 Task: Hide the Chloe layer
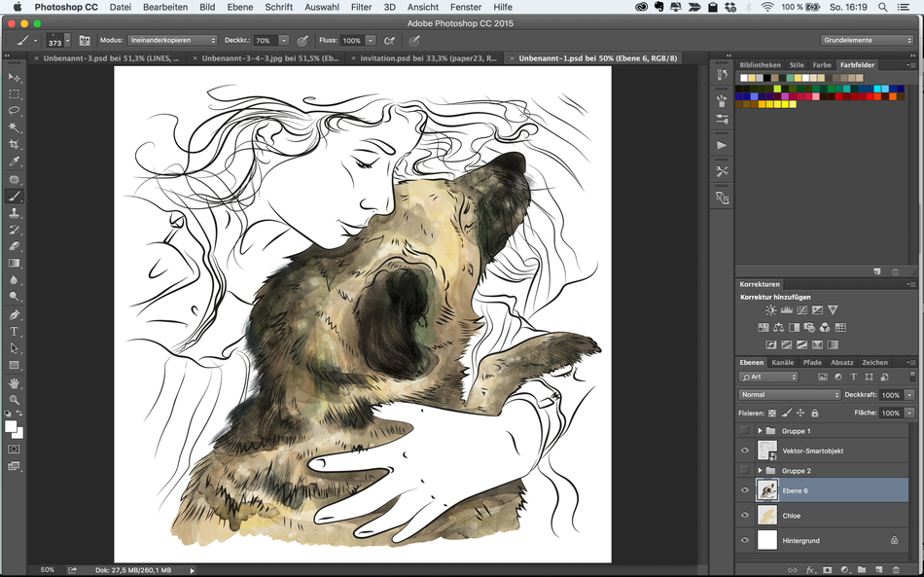point(745,515)
